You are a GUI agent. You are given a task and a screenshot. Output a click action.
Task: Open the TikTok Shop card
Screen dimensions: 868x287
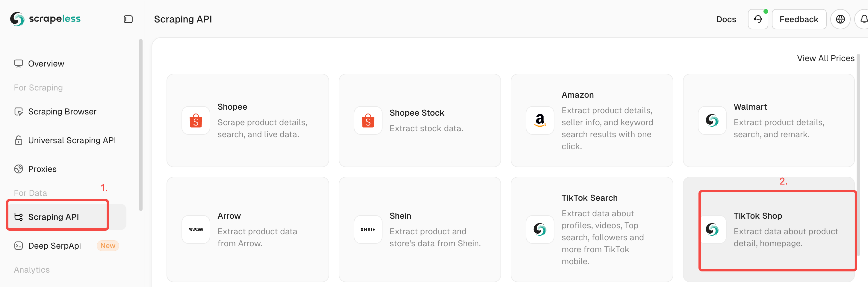pyautogui.click(x=768, y=229)
